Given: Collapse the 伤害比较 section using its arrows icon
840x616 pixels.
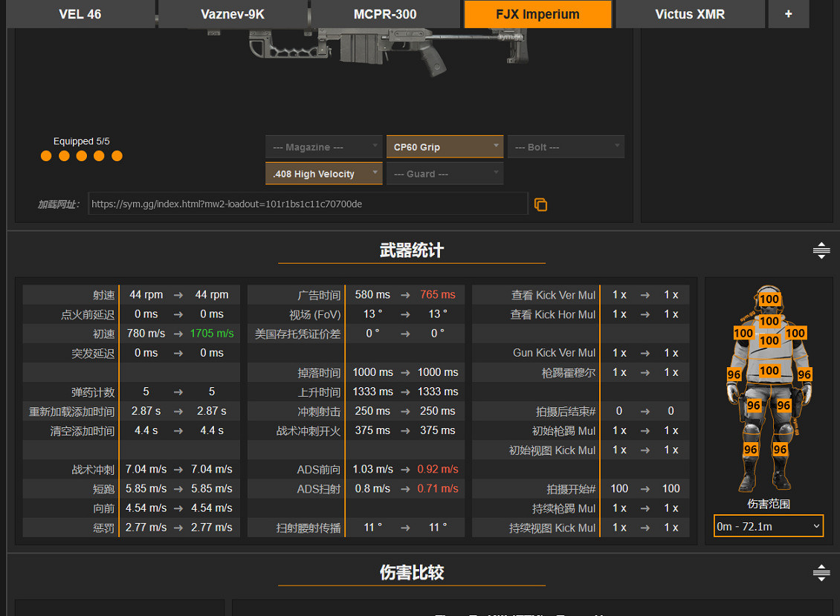Looking at the screenshot, I should [821, 572].
